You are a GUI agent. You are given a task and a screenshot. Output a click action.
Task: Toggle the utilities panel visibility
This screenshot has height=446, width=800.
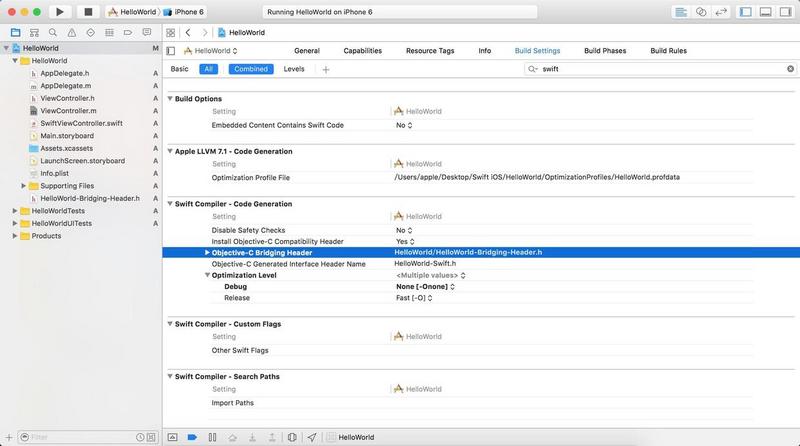786,12
